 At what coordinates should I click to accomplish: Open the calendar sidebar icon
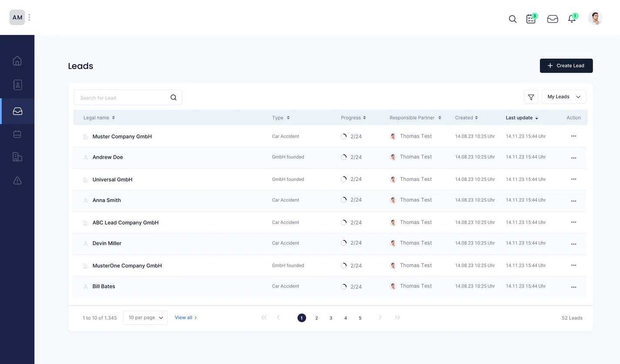[x=17, y=134]
